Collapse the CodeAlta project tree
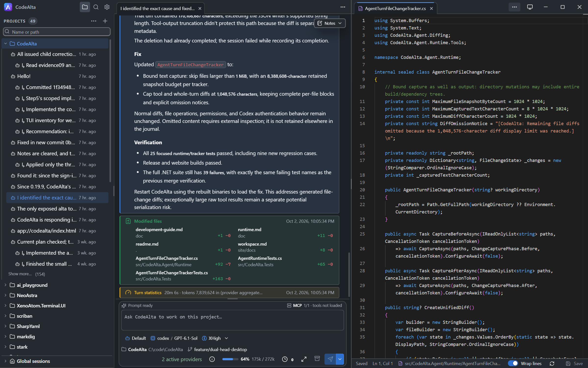The width and height of the screenshot is (588, 368). pyautogui.click(x=5, y=44)
